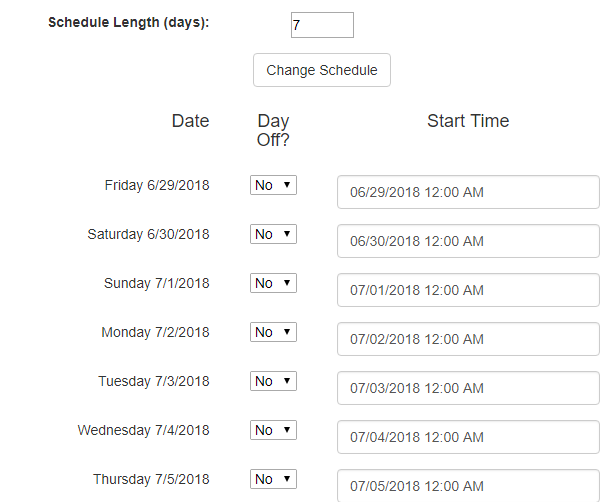The width and height of the screenshot is (614, 502).
Task: Open Day Off dropdown for Sunday 7/1/2018
Action: tap(273, 283)
